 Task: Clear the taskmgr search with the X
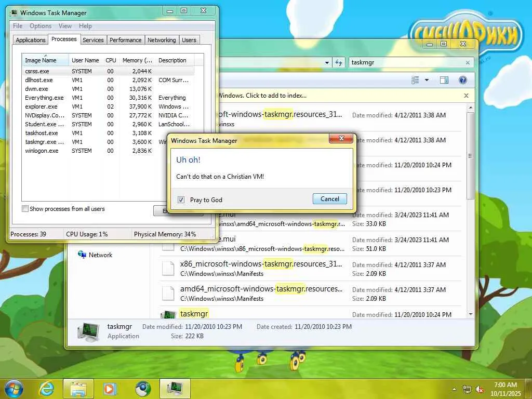pos(468,62)
